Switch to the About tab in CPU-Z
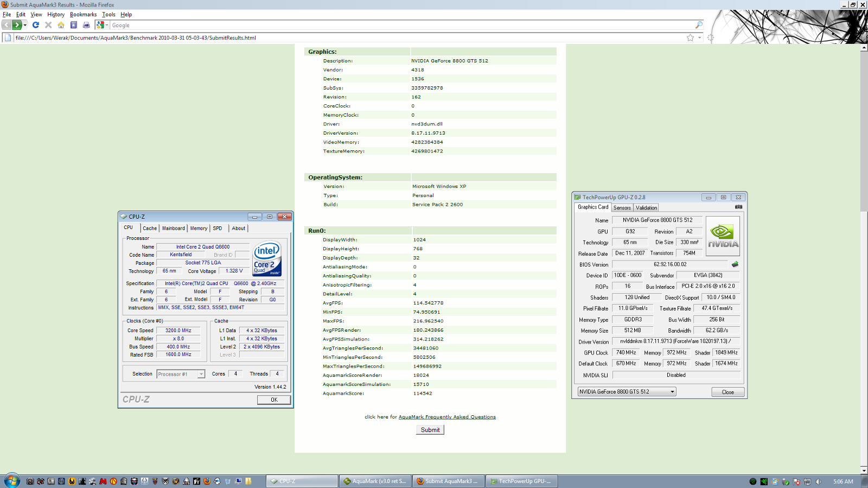868x488 pixels. (239, 228)
